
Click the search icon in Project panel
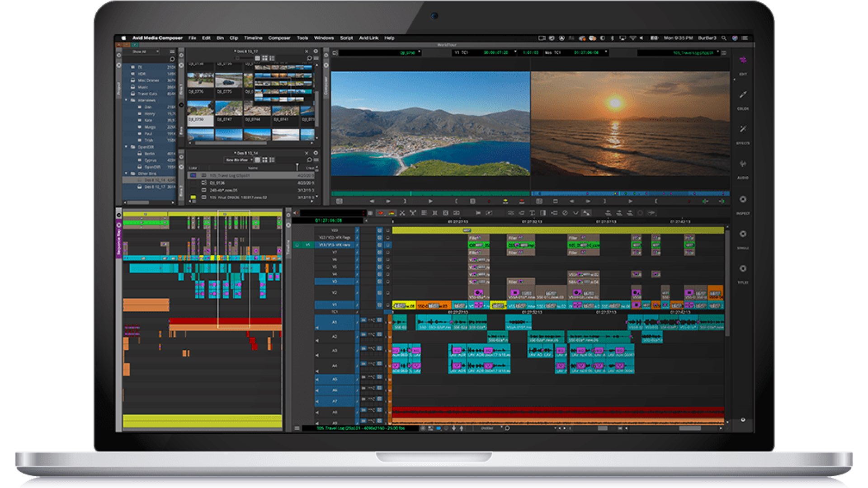[x=172, y=59]
